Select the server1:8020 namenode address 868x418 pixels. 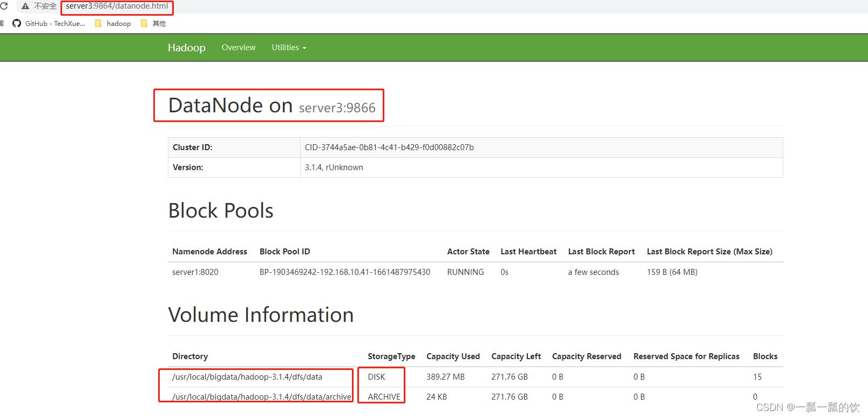tap(195, 272)
